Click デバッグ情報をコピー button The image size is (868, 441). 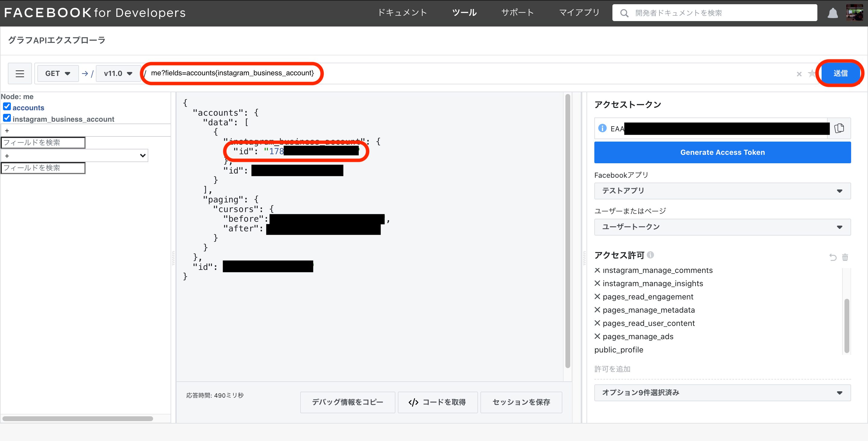(x=348, y=402)
